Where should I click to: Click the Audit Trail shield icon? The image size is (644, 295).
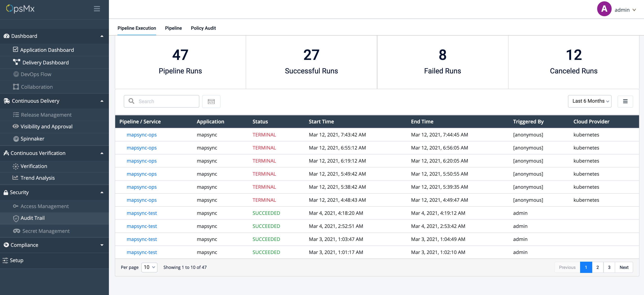(x=16, y=218)
